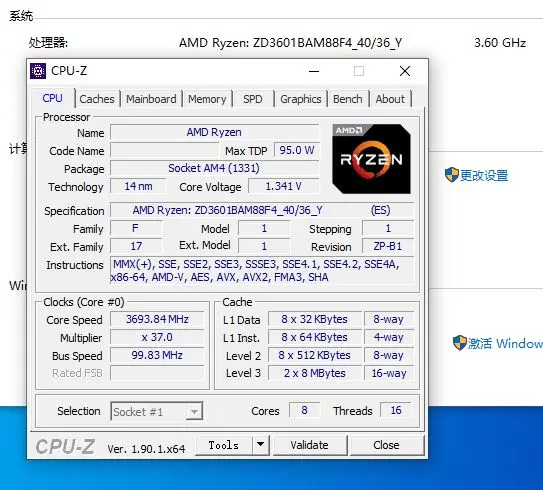Switch to the CPU tab
Image resolution: width=543 pixels, height=490 pixels.
[x=53, y=98]
